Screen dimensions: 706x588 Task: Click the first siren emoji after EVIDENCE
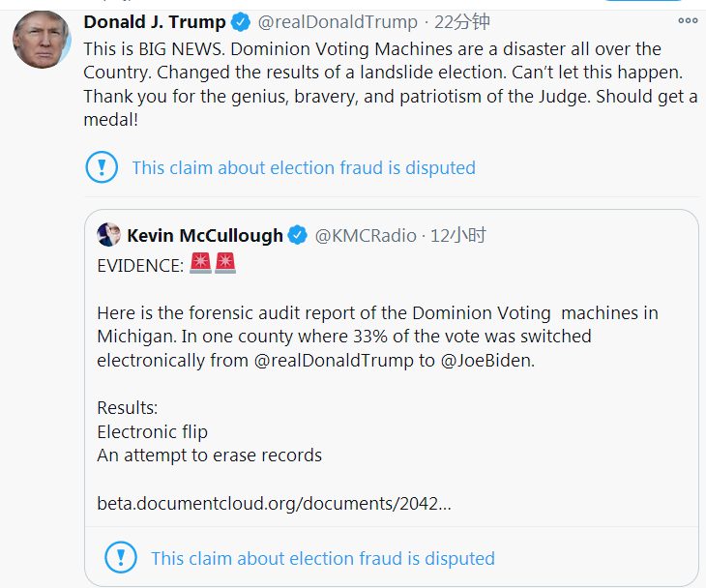point(200,265)
